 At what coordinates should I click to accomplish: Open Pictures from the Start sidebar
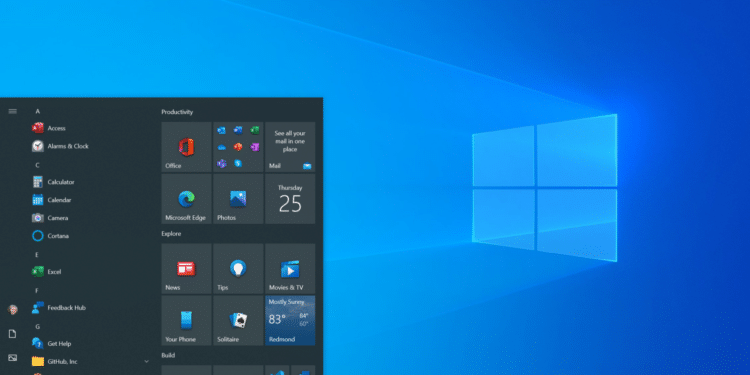tap(12, 357)
